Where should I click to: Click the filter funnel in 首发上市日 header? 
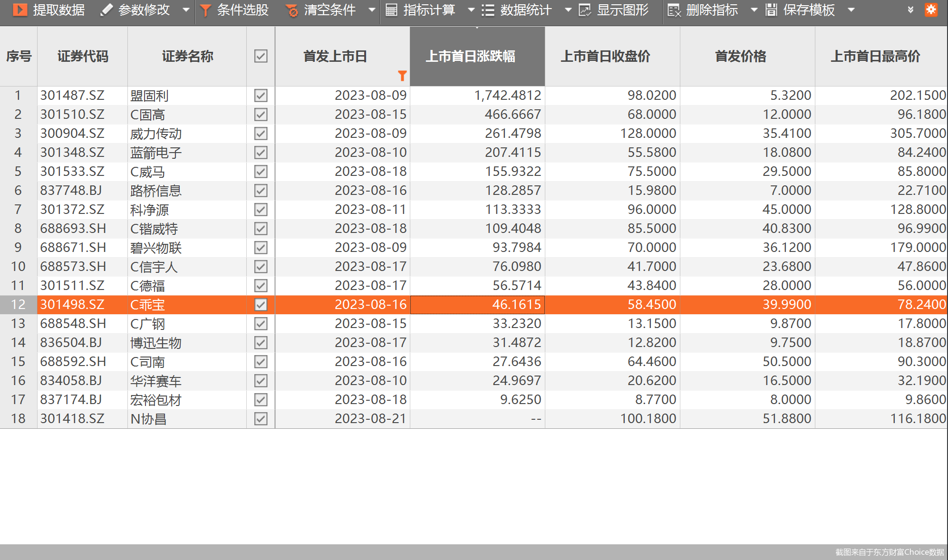pos(402,76)
